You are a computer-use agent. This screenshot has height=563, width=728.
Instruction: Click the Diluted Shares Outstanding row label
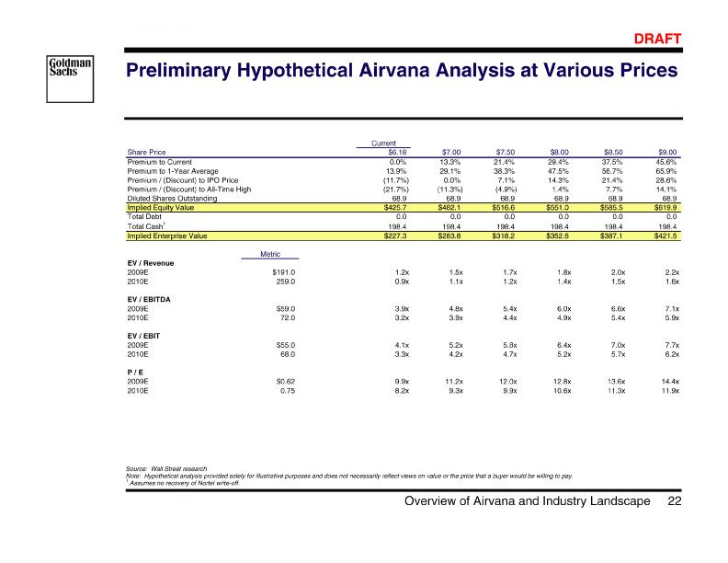(172, 198)
